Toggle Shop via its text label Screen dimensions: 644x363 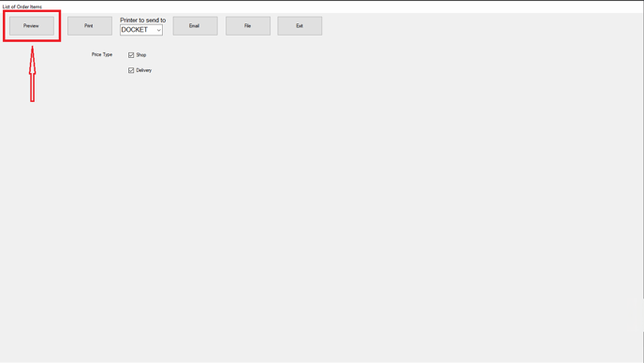(141, 55)
